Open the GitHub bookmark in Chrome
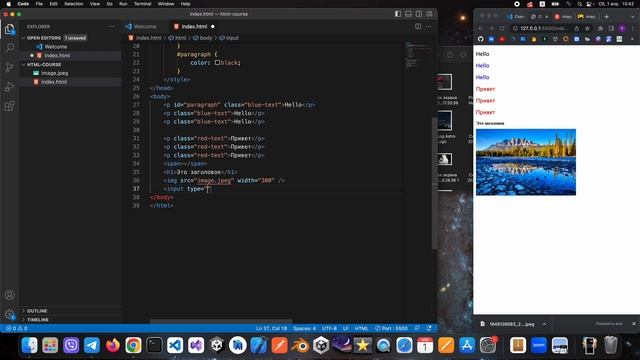 [x=480, y=39]
